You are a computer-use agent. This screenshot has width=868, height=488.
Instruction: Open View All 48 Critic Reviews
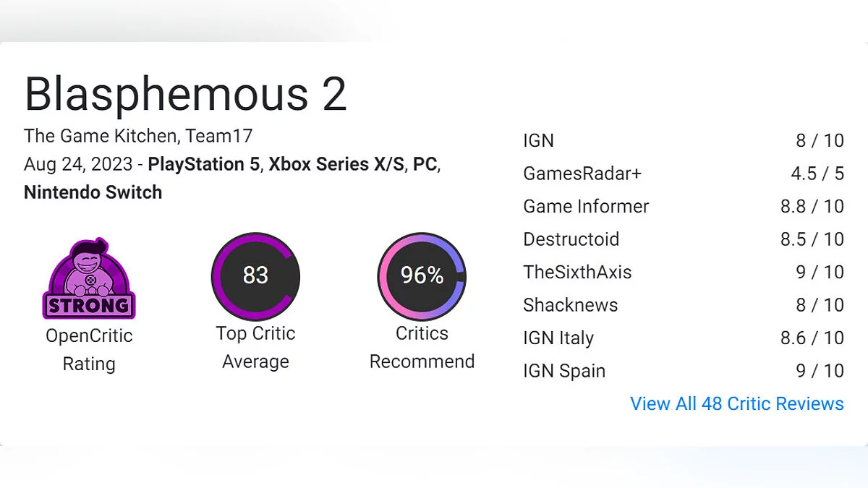(x=736, y=403)
